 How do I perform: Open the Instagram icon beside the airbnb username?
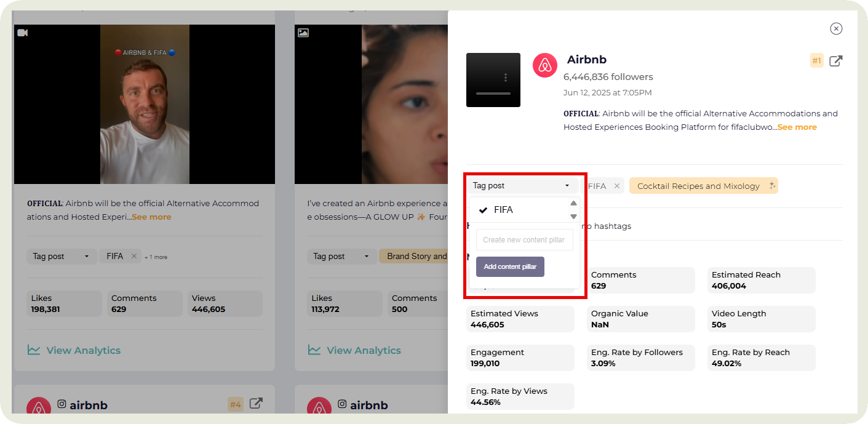(61, 404)
